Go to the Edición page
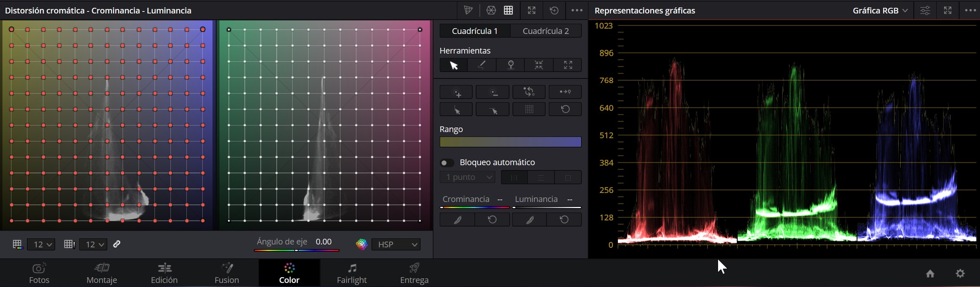Screen dimensions: 980x287 coord(164,273)
